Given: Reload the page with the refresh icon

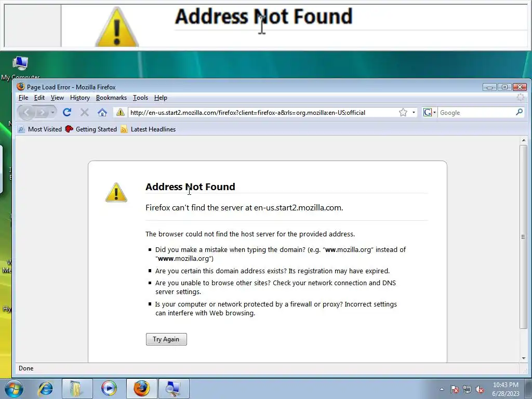Looking at the screenshot, I should (67, 112).
